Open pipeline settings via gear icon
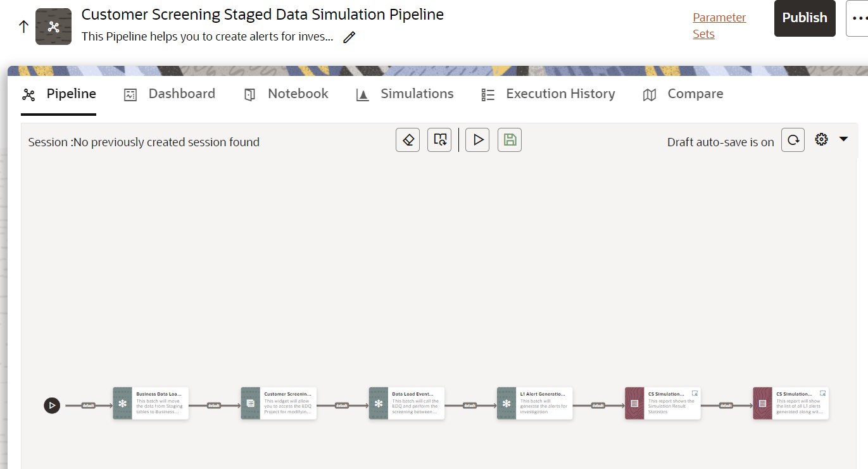The width and height of the screenshot is (868, 469). 821,139
